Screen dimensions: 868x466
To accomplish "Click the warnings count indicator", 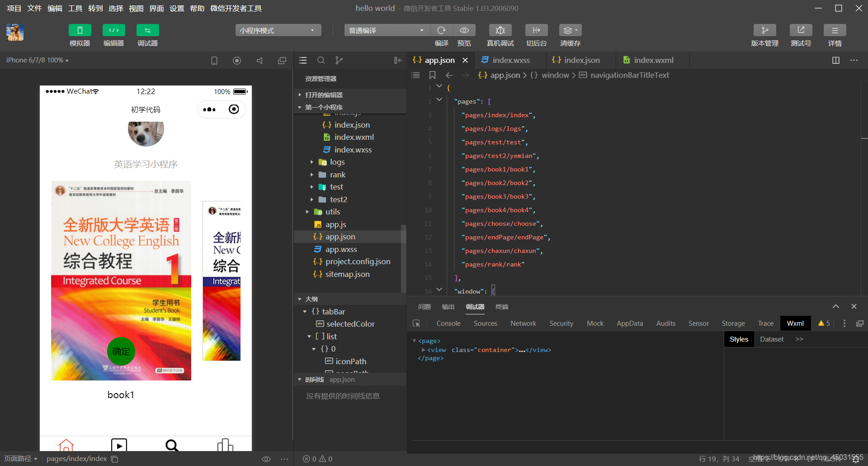I will [824, 323].
